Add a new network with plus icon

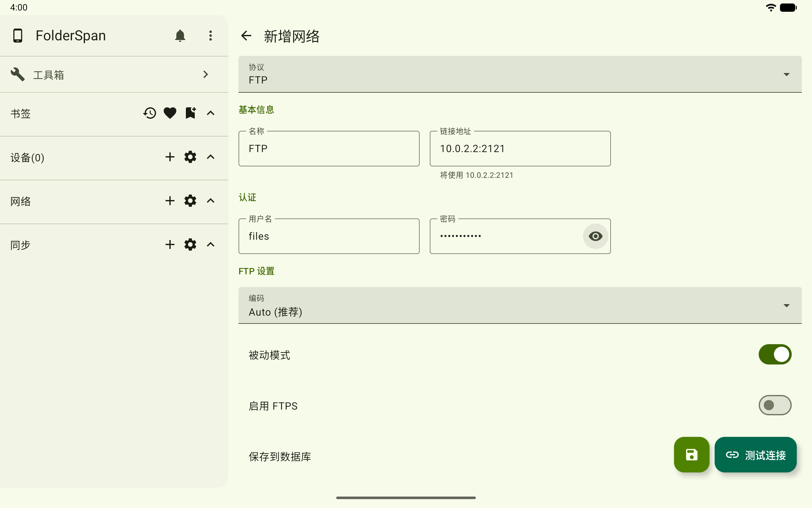tap(170, 201)
